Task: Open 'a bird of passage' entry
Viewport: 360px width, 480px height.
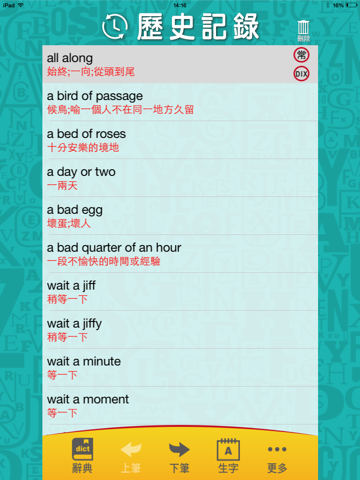Action: (x=180, y=102)
